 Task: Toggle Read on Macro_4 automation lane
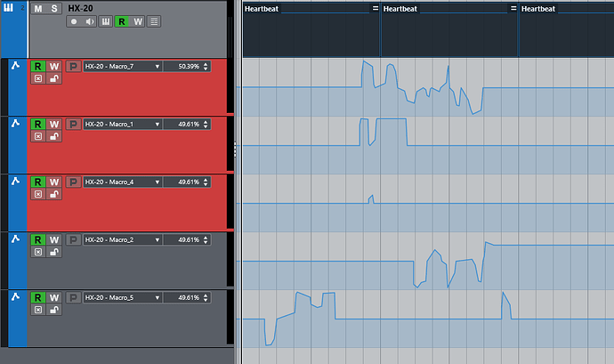tap(38, 182)
